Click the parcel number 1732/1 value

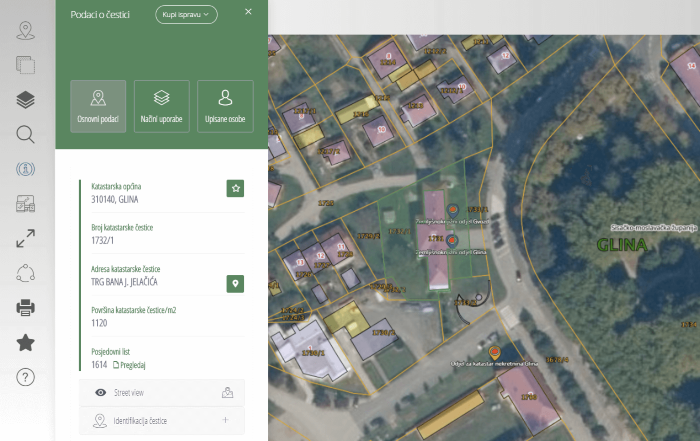pos(102,240)
